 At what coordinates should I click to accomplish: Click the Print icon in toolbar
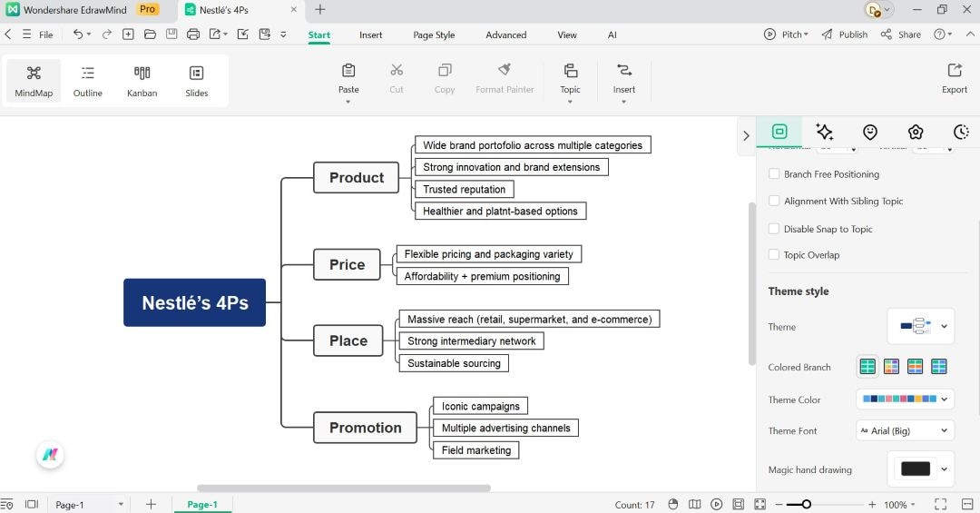tap(193, 35)
